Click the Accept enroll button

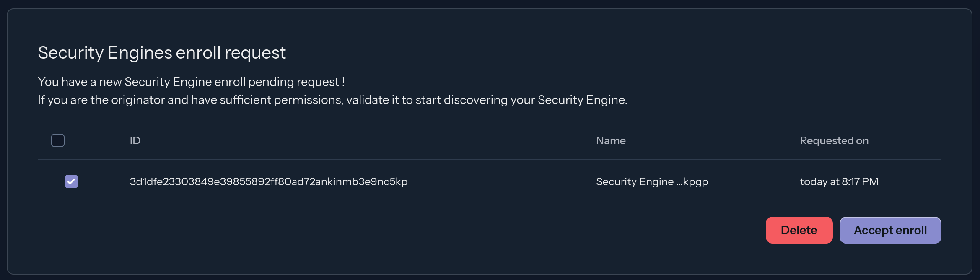click(x=890, y=230)
